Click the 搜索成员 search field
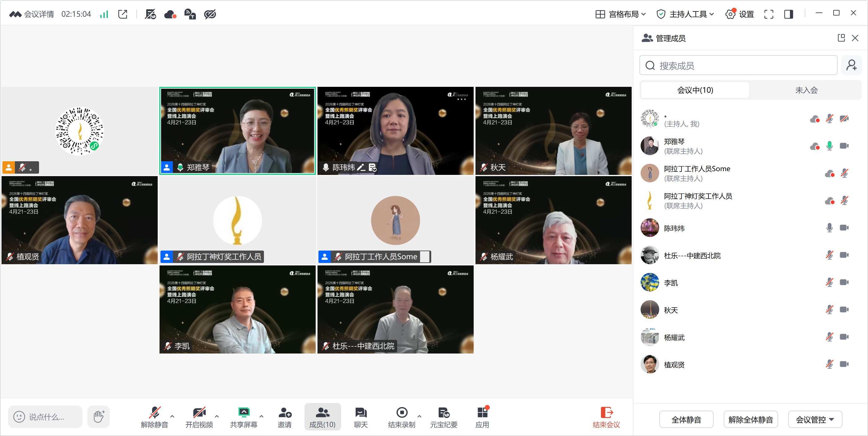 click(x=738, y=65)
